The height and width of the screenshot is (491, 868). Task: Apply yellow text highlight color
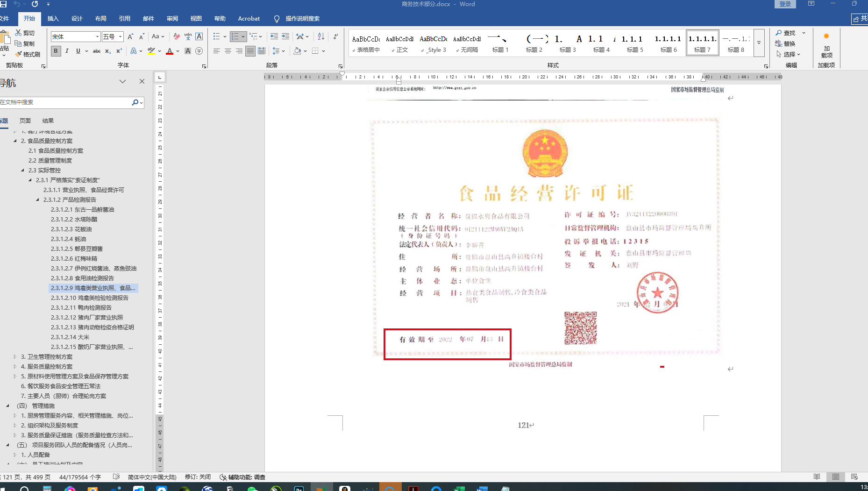(151, 51)
